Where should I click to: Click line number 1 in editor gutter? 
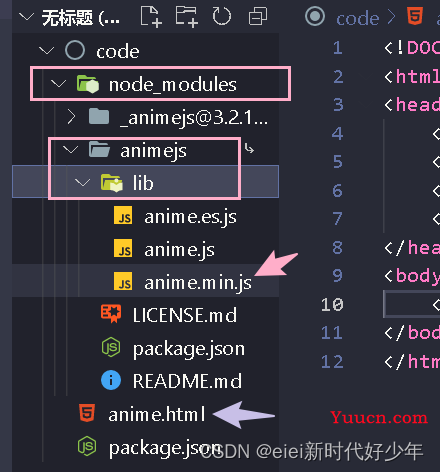(338, 48)
